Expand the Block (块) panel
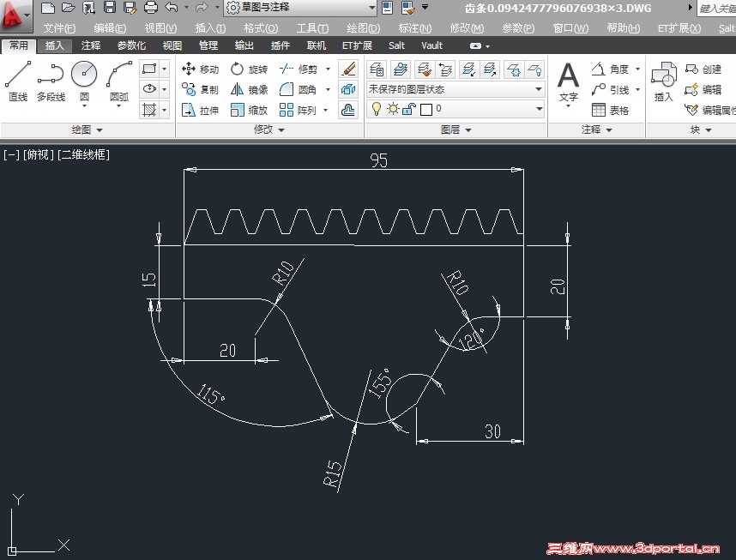The height and width of the screenshot is (560, 736). [701, 129]
